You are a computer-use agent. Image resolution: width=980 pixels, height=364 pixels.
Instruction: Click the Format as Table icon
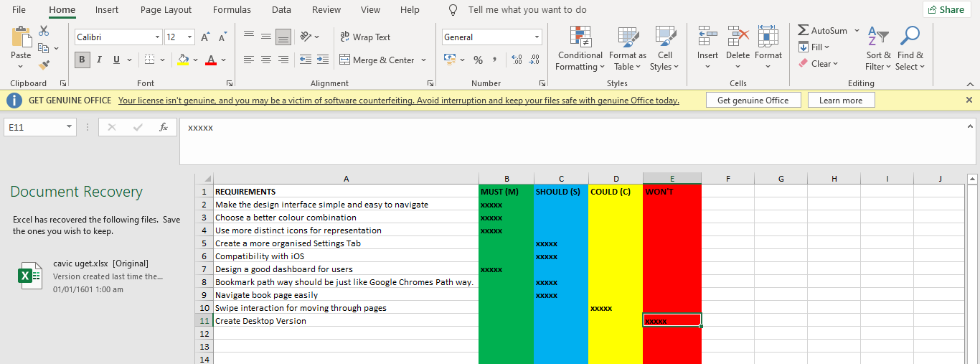point(628,49)
